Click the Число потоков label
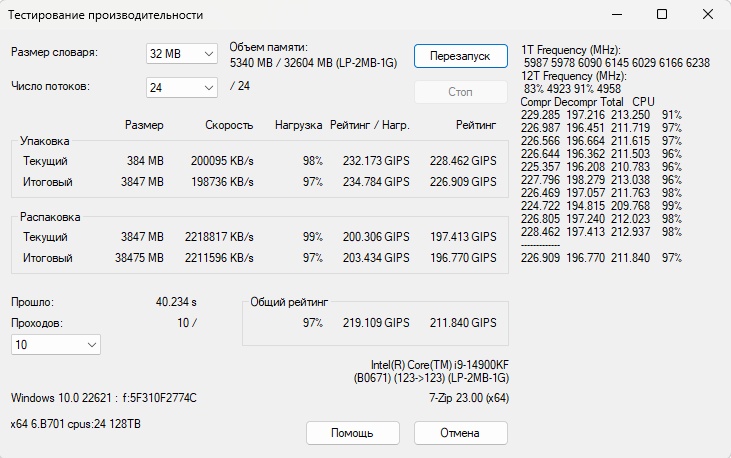This screenshot has height=458, width=731. (51, 87)
